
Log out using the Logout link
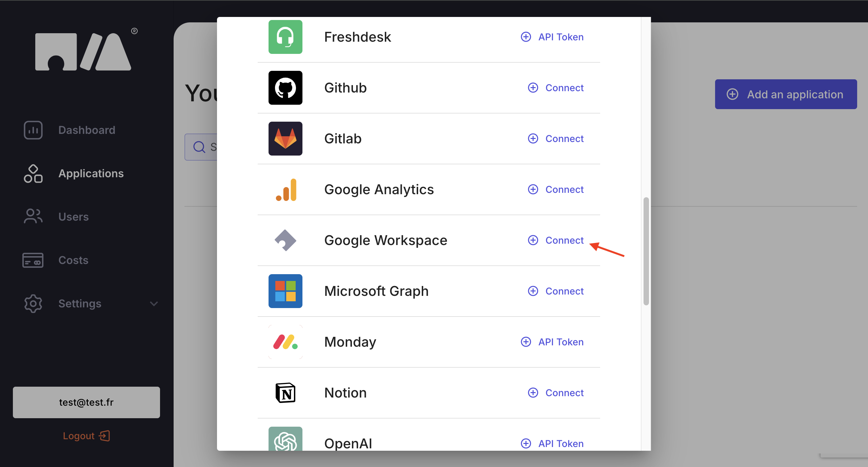[86, 436]
